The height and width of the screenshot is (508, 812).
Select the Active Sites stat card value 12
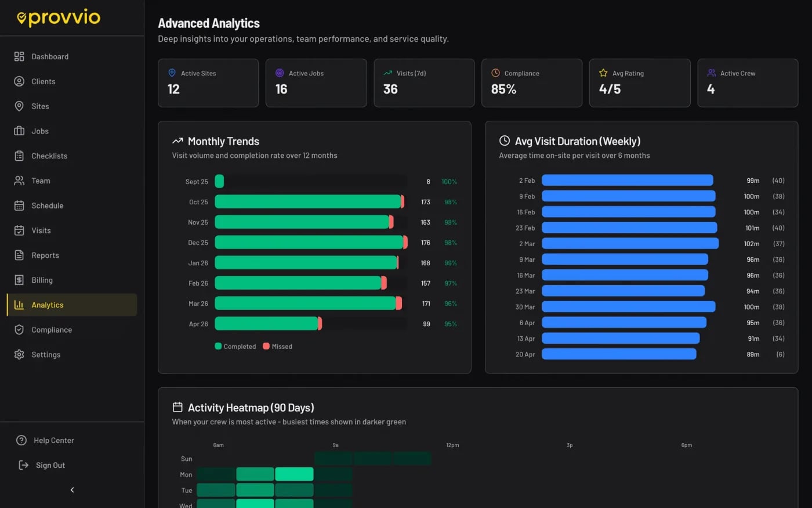pos(173,89)
